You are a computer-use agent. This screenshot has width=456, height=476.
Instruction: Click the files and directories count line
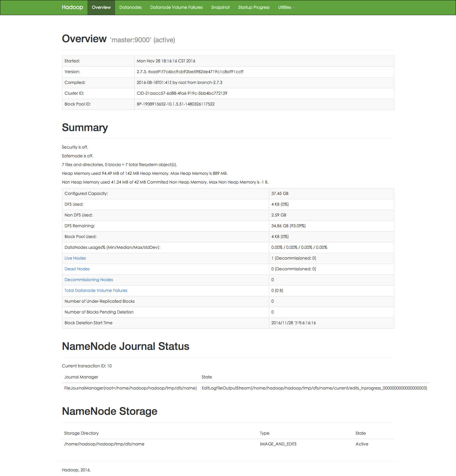click(119, 165)
